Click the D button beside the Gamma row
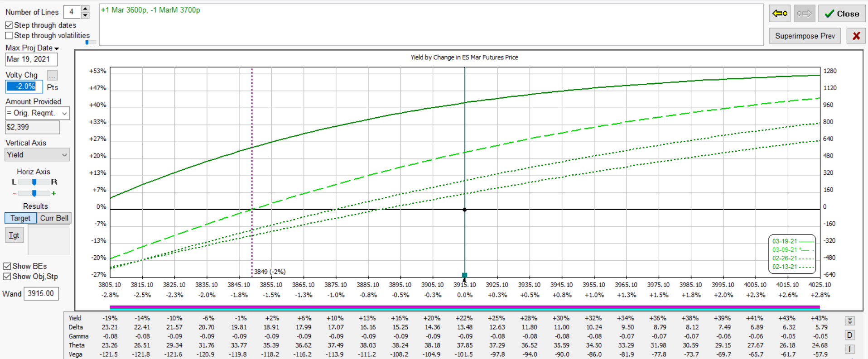The height and width of the screenshot is (359, 868). point(850,335)
